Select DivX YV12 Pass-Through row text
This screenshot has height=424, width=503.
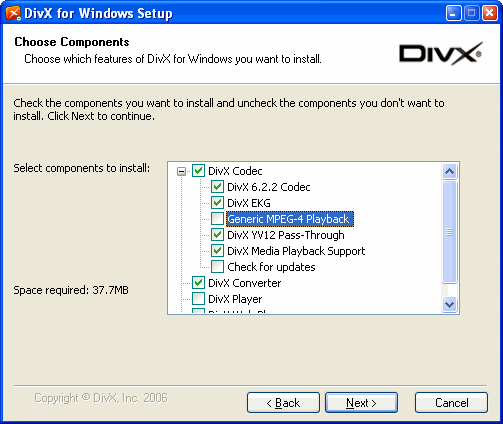(286, 235)
